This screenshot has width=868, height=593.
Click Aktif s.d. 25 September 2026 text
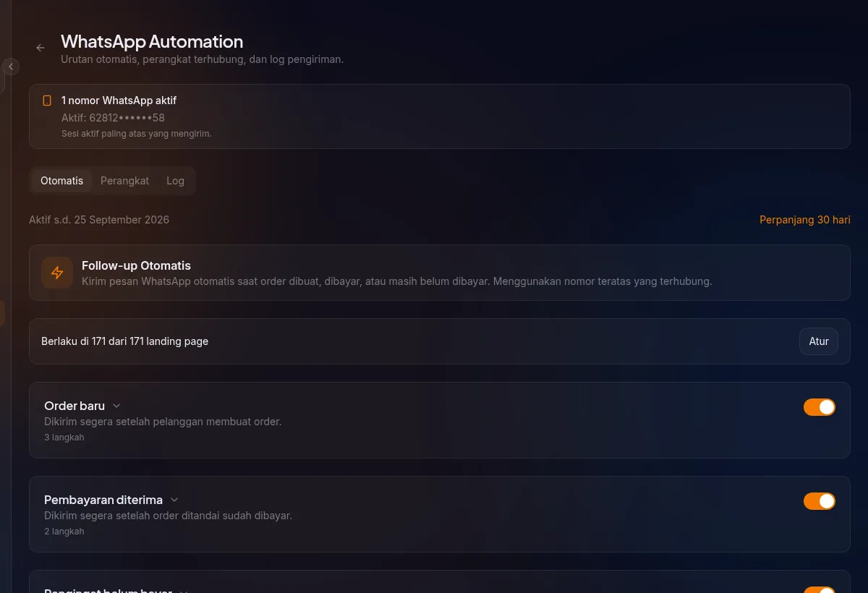pyautogui.click(x=99, y=220)
